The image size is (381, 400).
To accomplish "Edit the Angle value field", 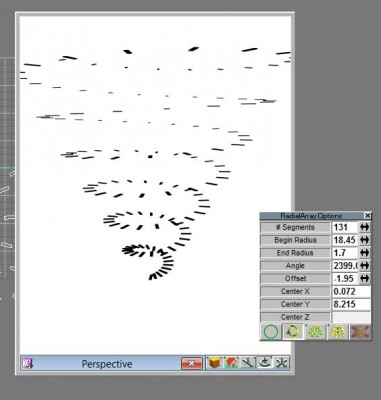I will (345, 266).
